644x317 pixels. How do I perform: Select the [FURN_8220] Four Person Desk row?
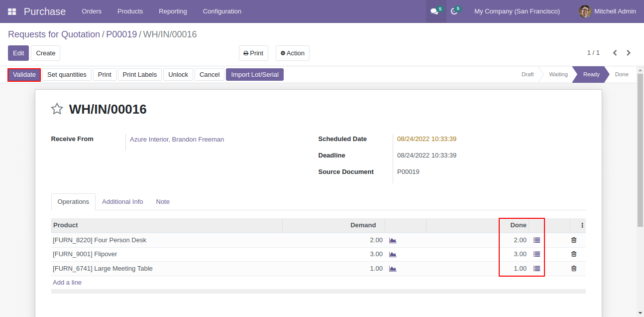tap(319, 240)
